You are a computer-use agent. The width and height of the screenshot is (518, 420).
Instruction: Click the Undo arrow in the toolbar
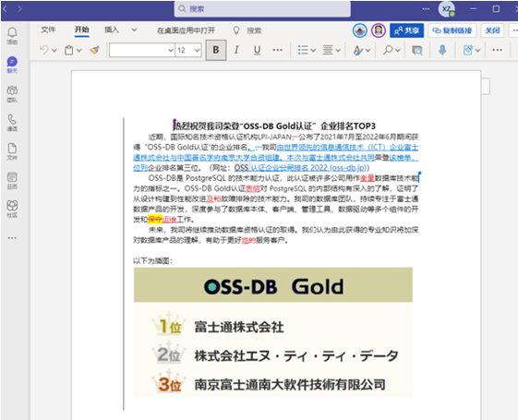click(44, 50)
